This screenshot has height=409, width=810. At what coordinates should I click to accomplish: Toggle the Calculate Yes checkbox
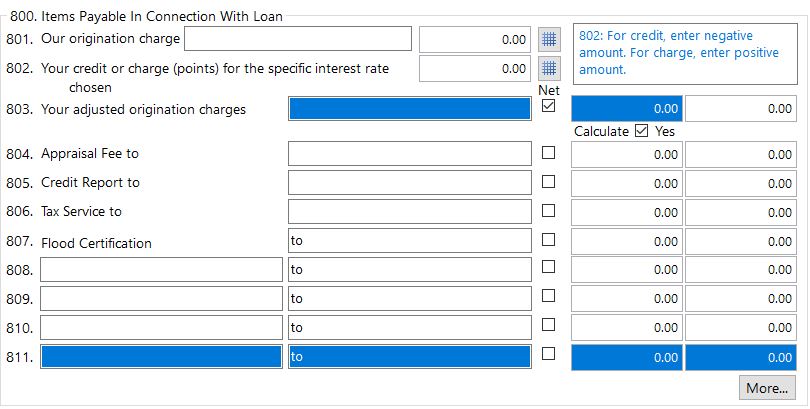(641, 131)
